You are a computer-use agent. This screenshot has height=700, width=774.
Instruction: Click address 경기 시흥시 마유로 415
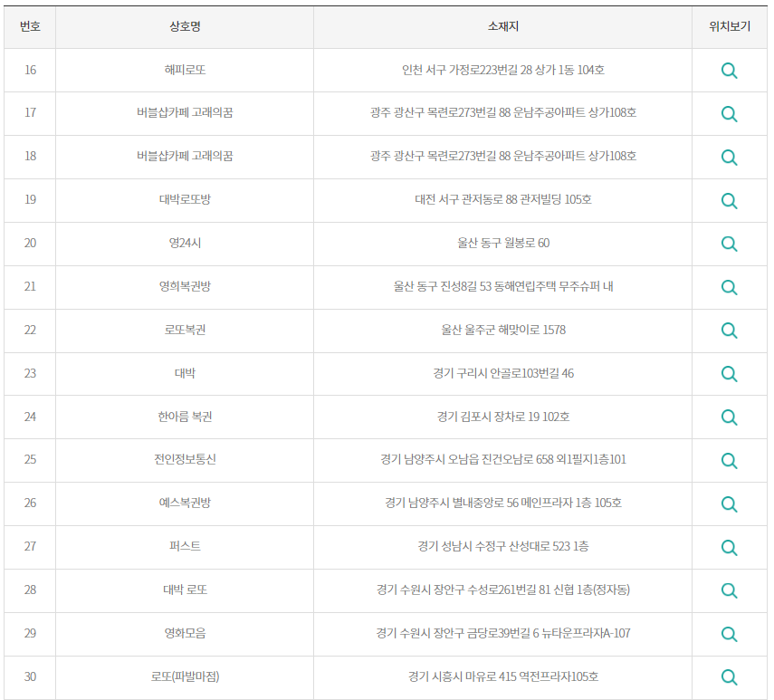pos(502,676)
